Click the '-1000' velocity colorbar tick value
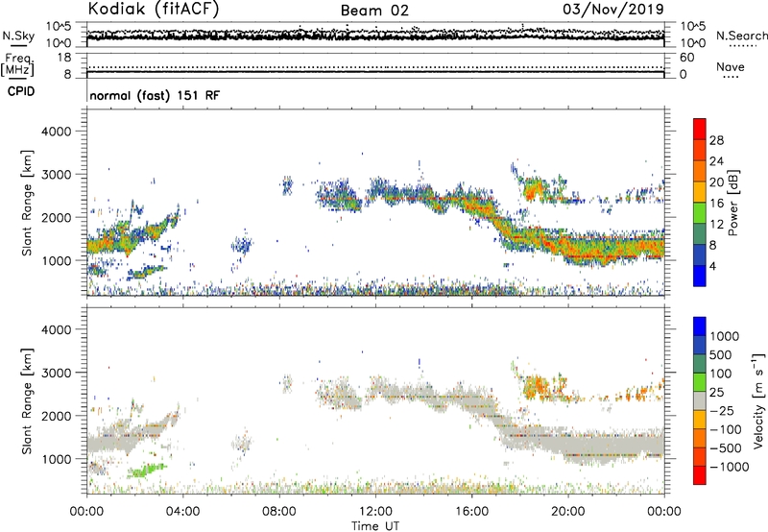Viewport: 768px width, 532px height. tap(730, 467)
